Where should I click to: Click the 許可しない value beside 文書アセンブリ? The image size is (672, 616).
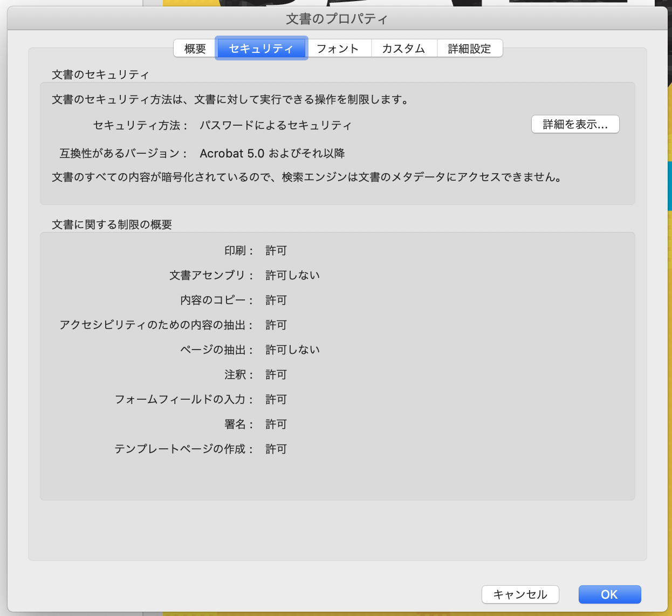[293, 275]
